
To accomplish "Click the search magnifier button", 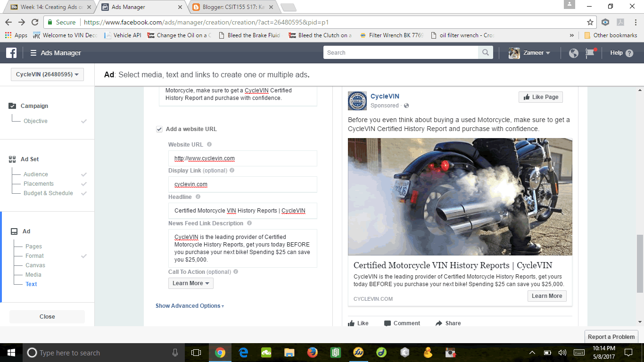I will pyautogui.click(x=485, y=53).
